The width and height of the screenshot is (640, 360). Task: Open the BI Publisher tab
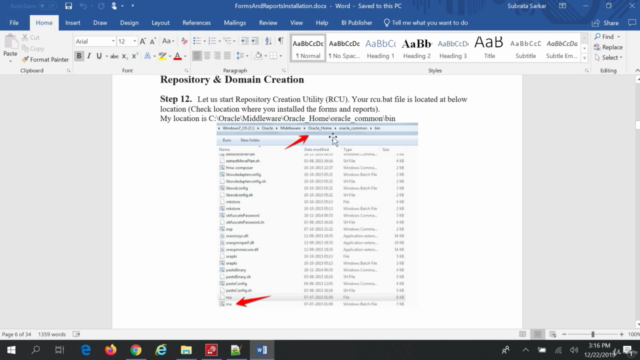[x=357, y=23]
